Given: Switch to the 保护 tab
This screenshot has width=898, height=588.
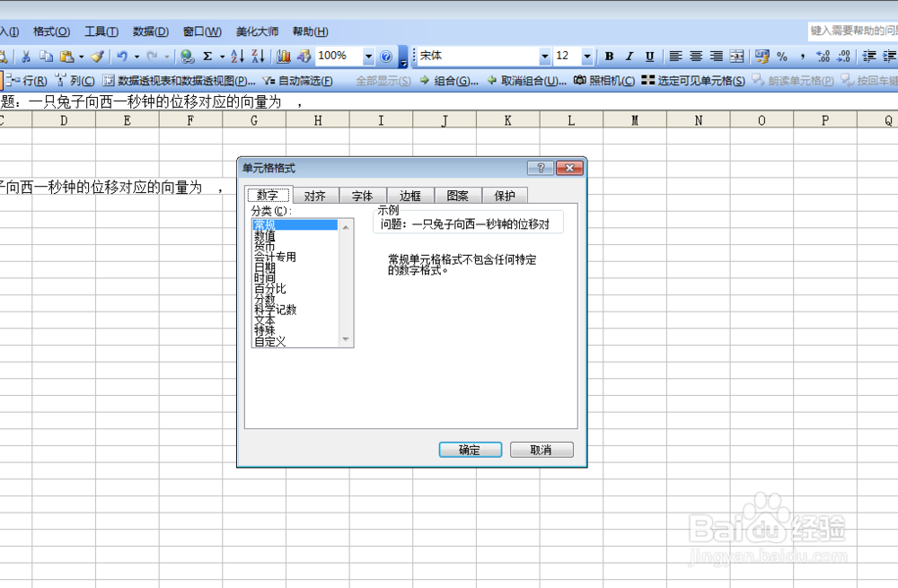Looking at the screenshot, I should pyautogui.click(x=505, y=196).
